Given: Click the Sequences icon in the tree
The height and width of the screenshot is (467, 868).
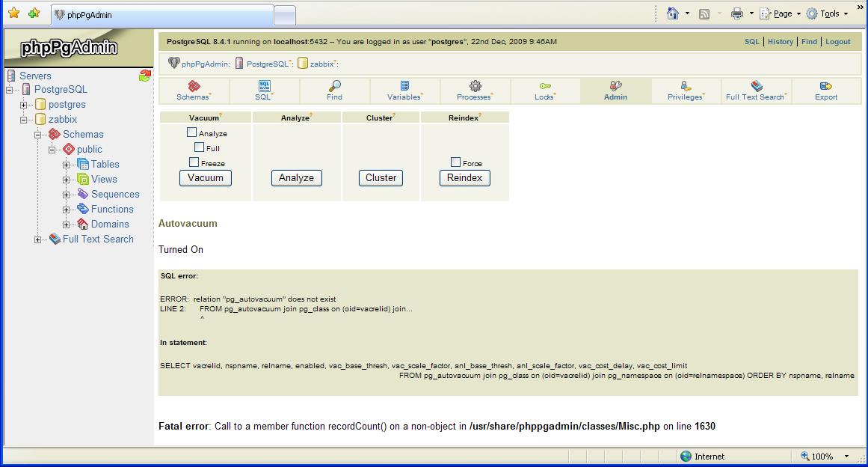Looking at the screenshot, I should coord(83,194).
